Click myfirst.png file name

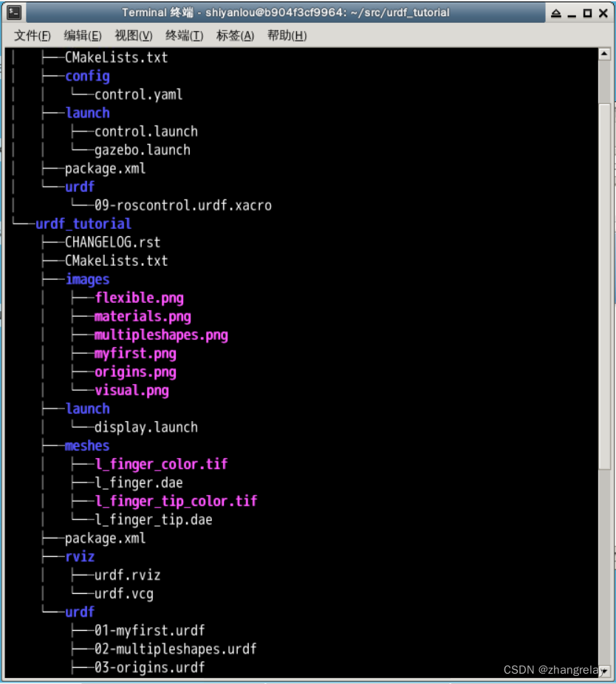click(135, 354)
